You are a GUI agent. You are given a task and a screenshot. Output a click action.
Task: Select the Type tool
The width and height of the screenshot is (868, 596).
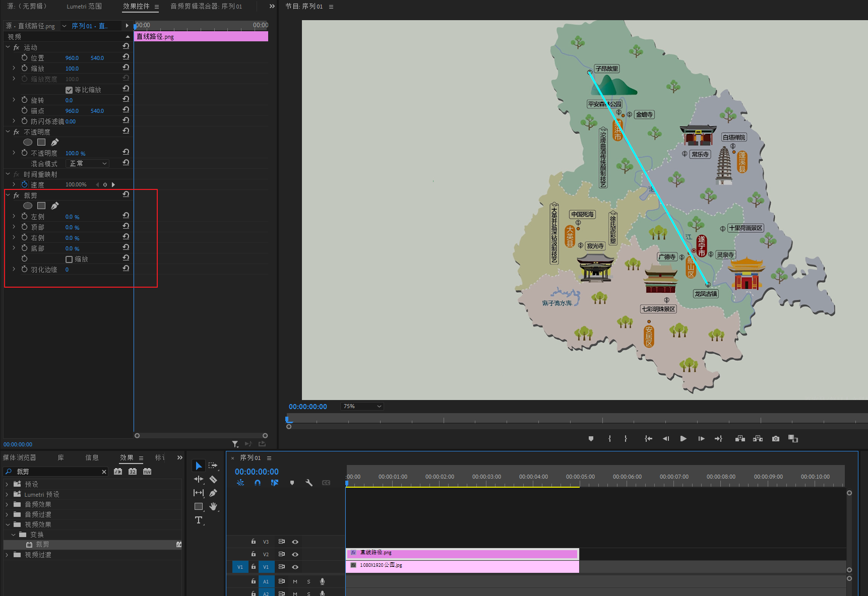tap(199, 520)
